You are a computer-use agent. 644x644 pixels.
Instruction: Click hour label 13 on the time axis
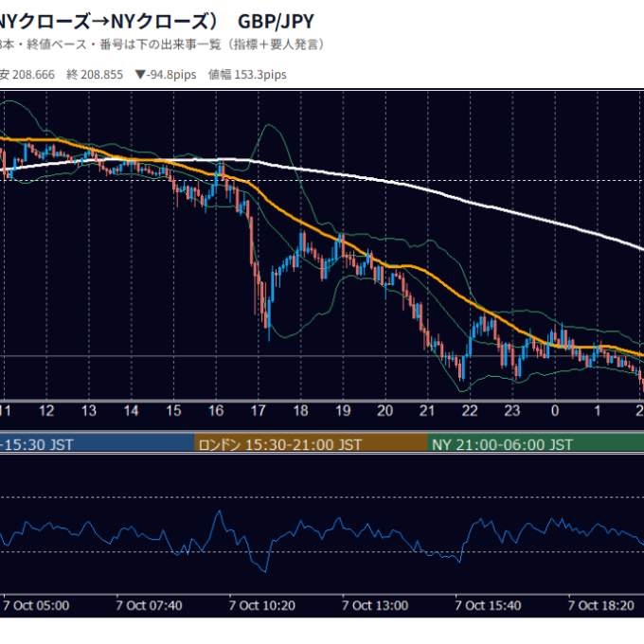[89, 411]
